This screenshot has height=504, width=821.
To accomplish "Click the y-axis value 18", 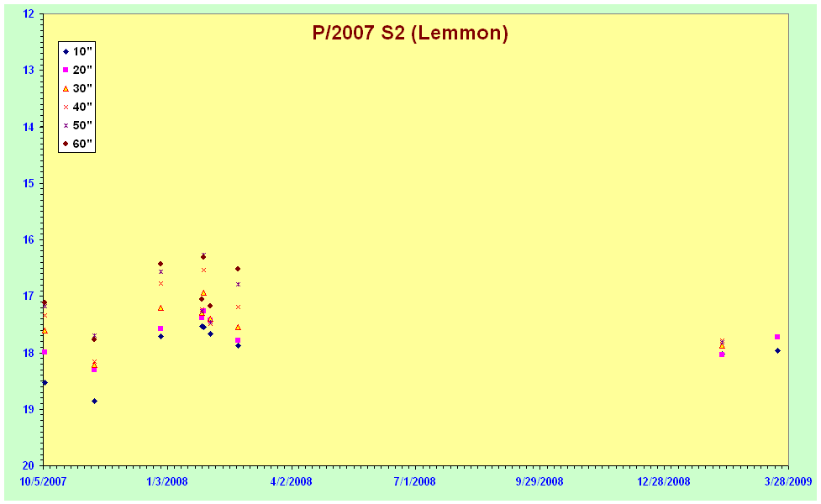I will tap(29, 353).
